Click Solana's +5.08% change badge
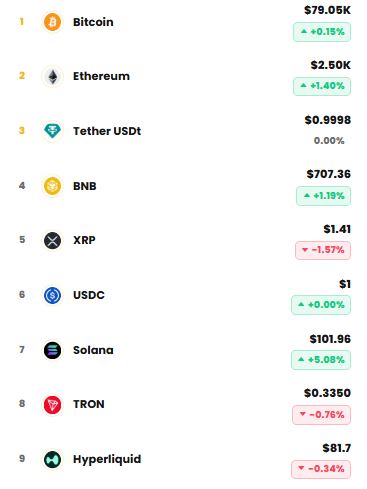The image size is (367, 489). (321, 360)
